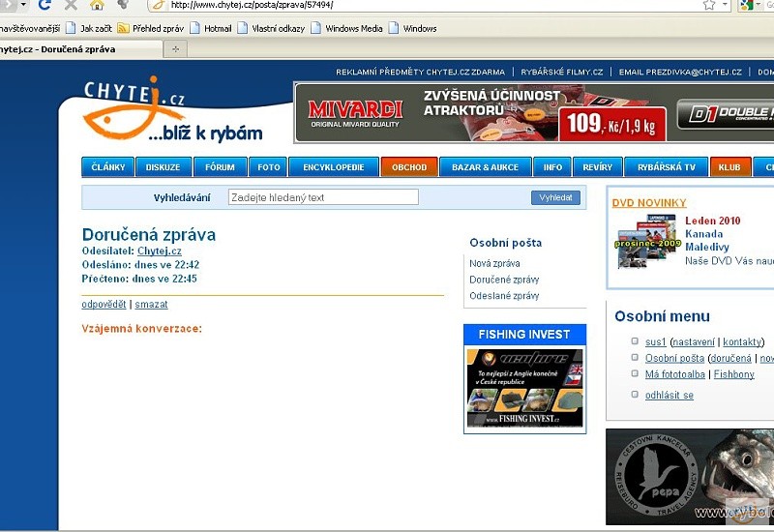Open the Přehled zpráv RSS feed bookmark
774x532 pixels.
(x=151, y=28)
